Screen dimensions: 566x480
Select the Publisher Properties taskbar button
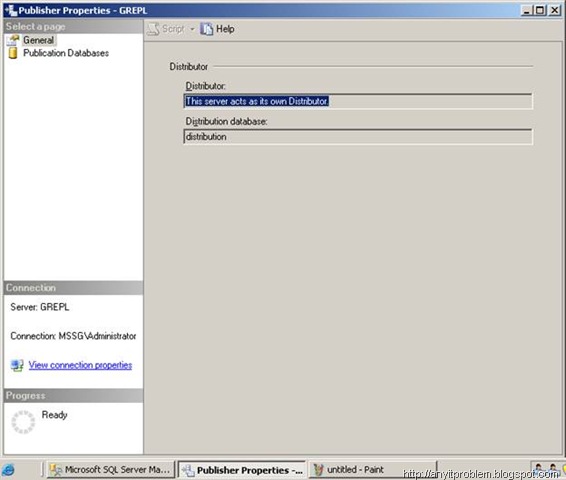tap(242, 470)
